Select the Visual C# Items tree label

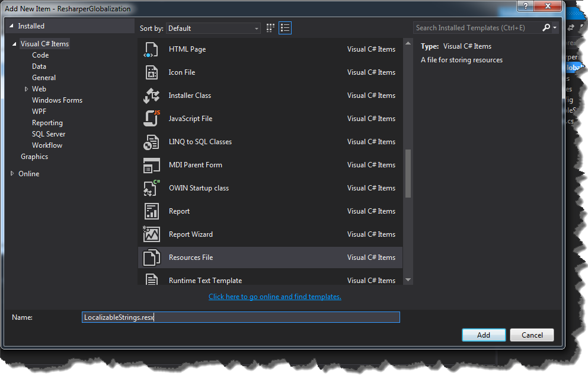tap(44, 44)
